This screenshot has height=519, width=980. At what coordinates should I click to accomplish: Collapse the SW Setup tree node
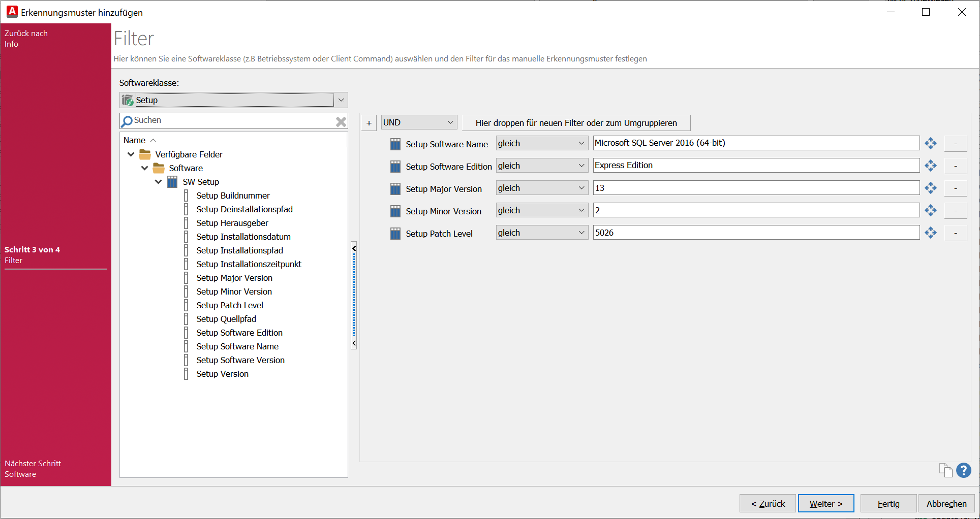[x=159, y=182]
